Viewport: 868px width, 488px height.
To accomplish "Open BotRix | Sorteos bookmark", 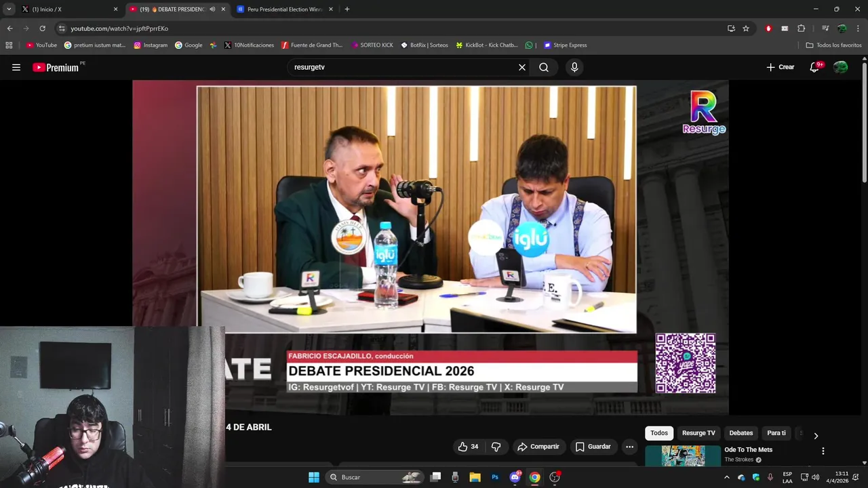I will [x=425, y=45].
